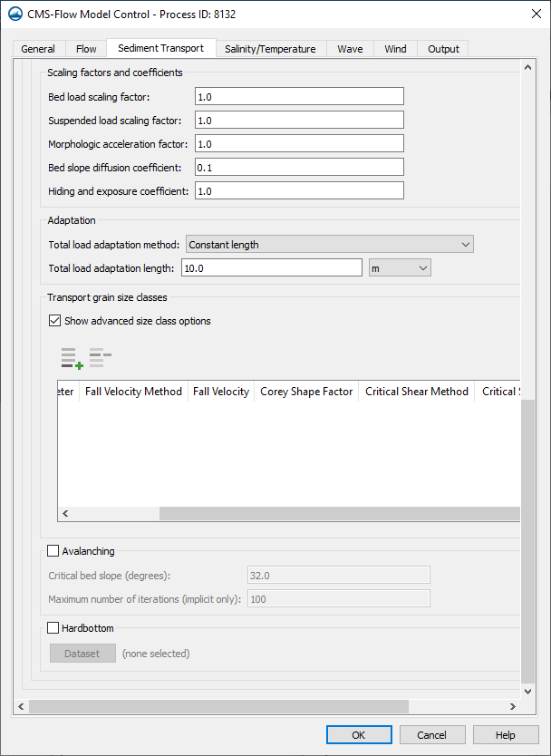Enable the Hardbottom checkbox
This screenshot has height=756, width=551.
click(x=53, y=628)
